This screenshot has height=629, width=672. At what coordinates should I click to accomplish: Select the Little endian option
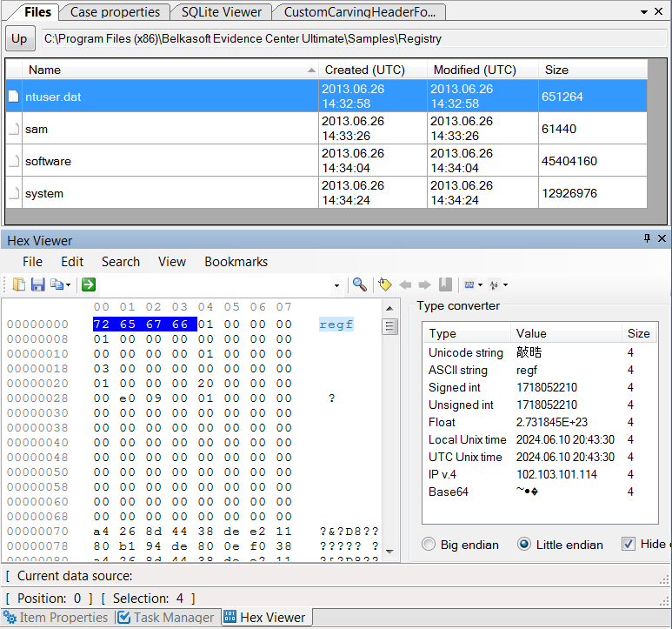524,545
